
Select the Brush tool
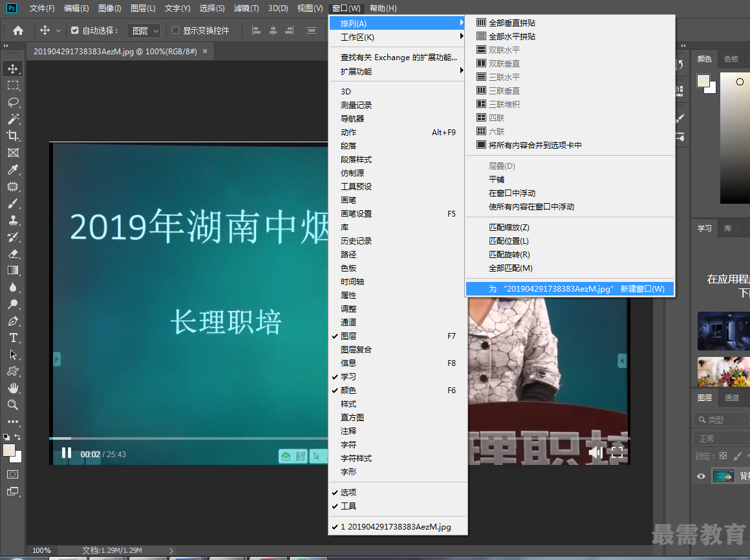point(13,203)
